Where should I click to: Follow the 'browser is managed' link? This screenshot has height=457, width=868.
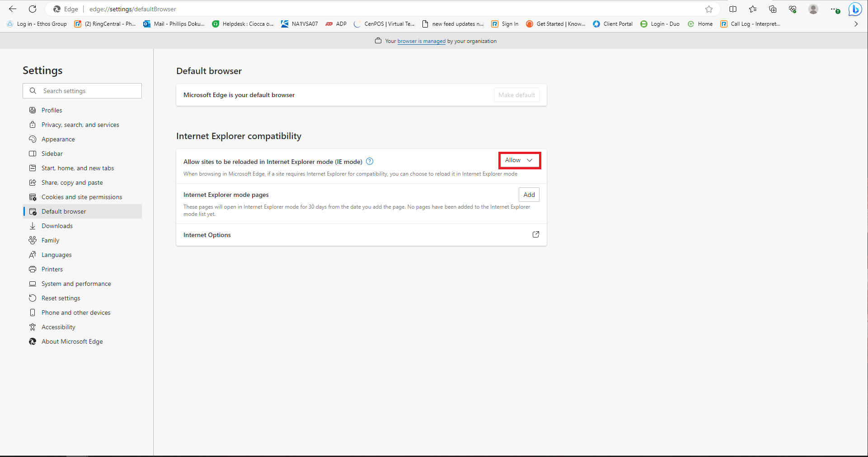(421, 41)
